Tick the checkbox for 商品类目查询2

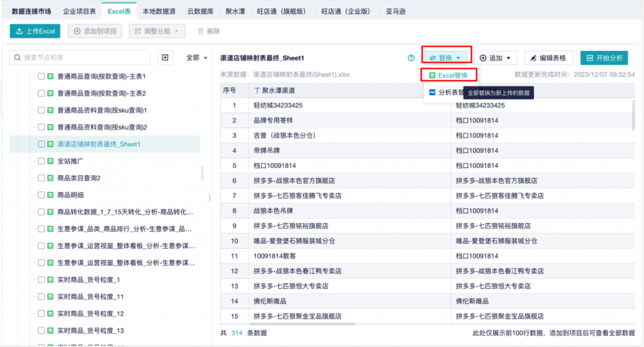pos(42,178)
